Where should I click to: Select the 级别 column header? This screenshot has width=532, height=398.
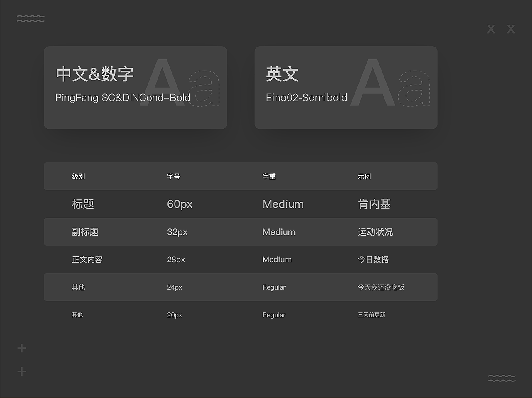coord(78,177)
